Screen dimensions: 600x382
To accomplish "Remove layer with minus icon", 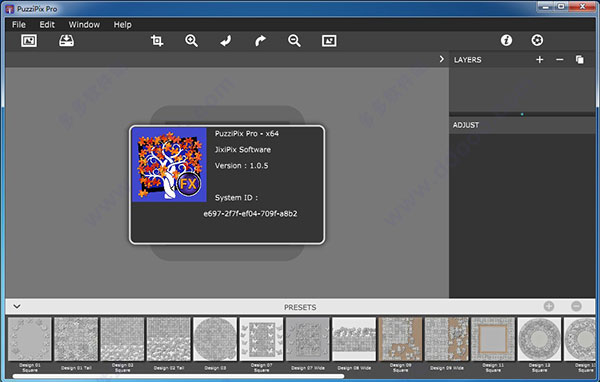I will coord(559,60).
